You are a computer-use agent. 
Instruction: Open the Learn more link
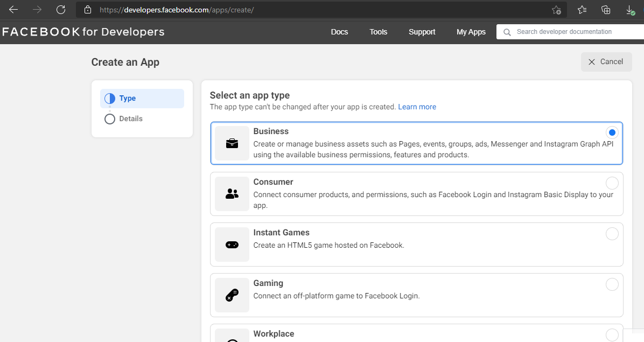[x=417, y=107]
